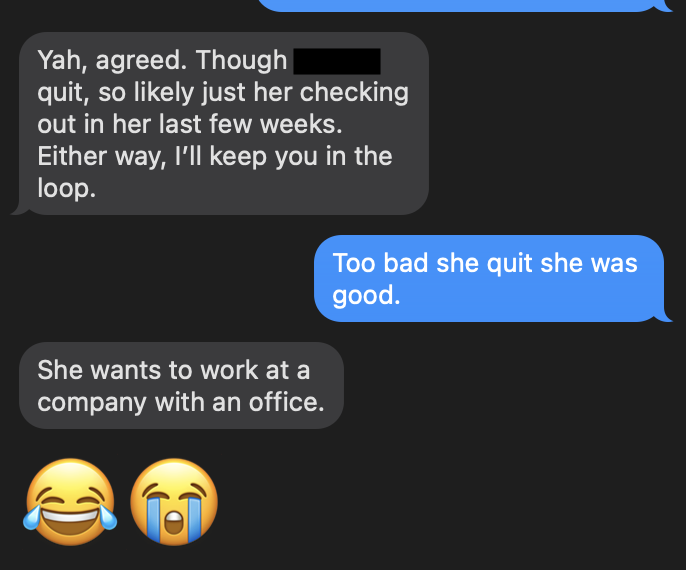The height and width of the screenshot is (570, 686).
Task: Select the 'She wants to work' message bubble
Action: [x=181, y=385]
